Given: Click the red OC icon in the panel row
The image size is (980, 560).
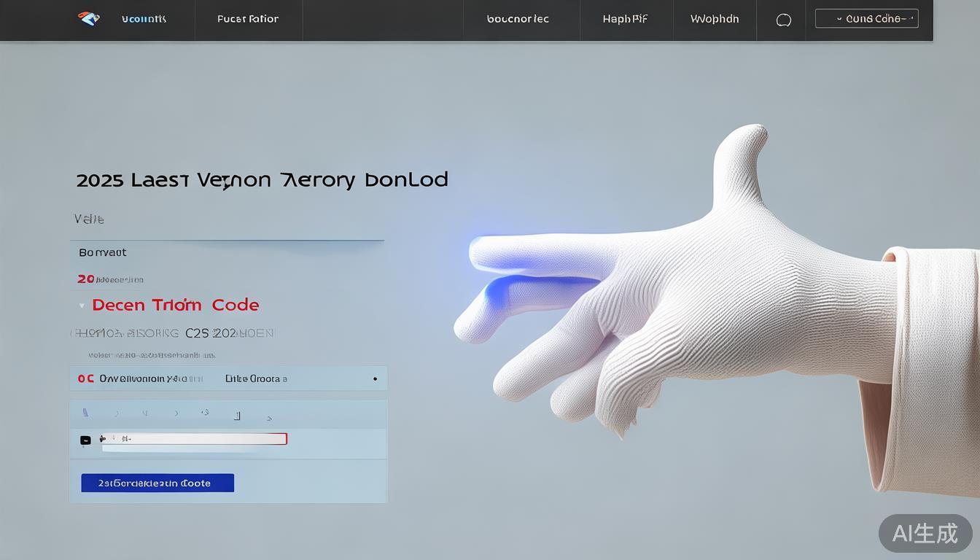Looking at the screenshot, I should click(x=86, y=378).
